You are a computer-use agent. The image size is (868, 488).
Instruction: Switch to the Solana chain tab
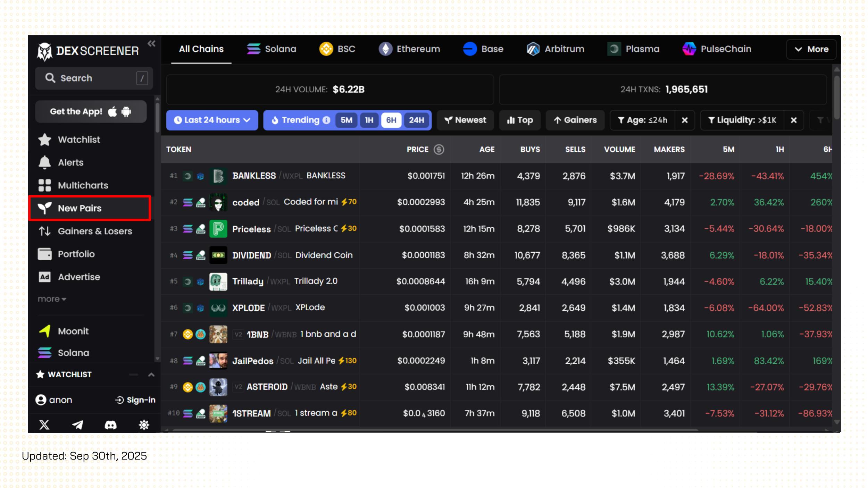click(x=272, y=49)
